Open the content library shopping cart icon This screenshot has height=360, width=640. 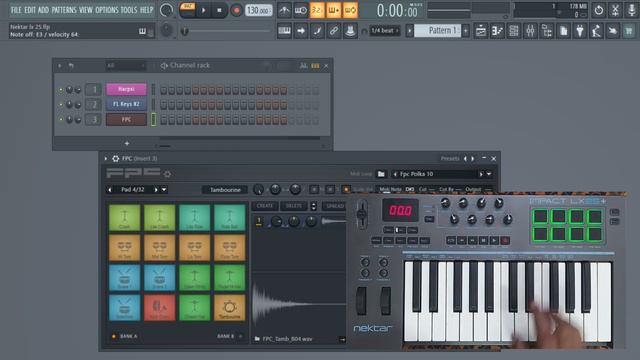coord(629,31)
